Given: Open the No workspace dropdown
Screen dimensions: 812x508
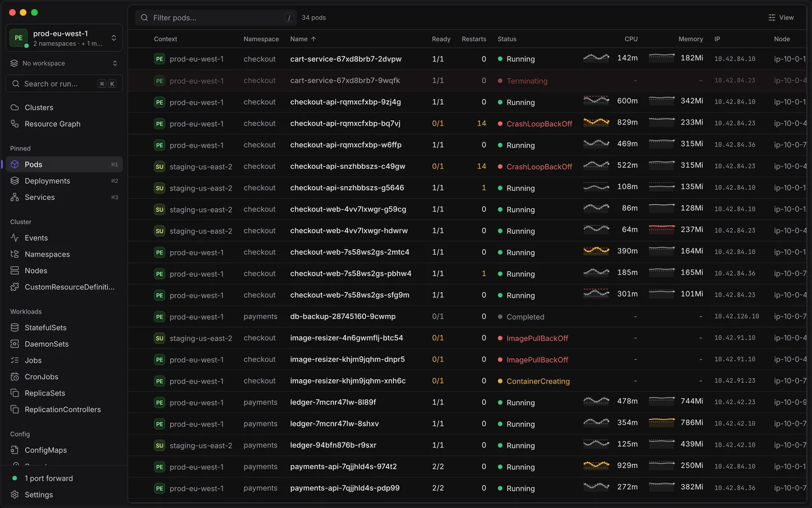Looking at the screenshot, I should (x=64, y=63).
